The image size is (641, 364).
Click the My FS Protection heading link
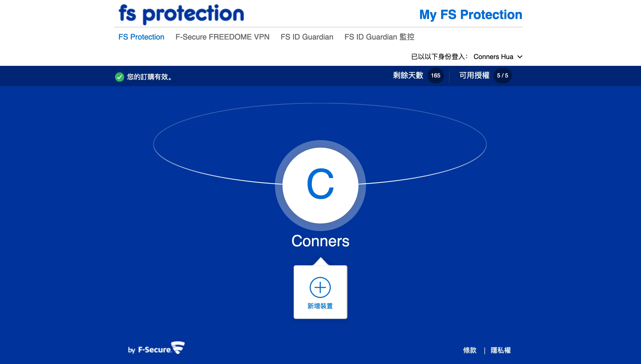tap(471, 15)
